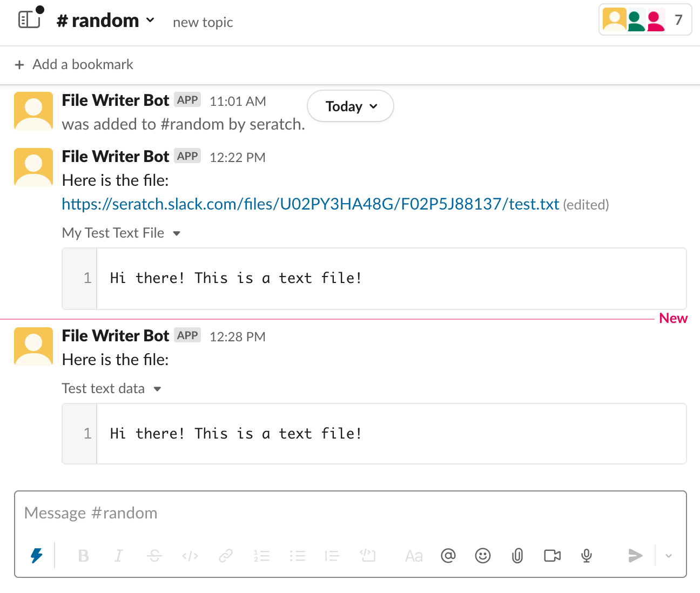The width and height of the screenshot is (700, 593).
Task: Open the shortcuts lightning menu in composer
Action: tap(36, 555)
